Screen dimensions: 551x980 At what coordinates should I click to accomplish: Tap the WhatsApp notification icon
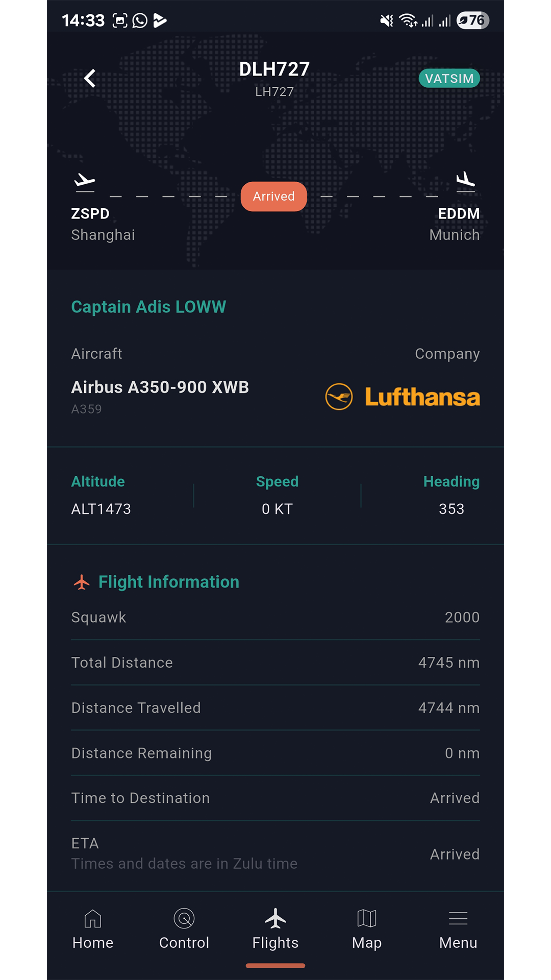coord(140,20)
